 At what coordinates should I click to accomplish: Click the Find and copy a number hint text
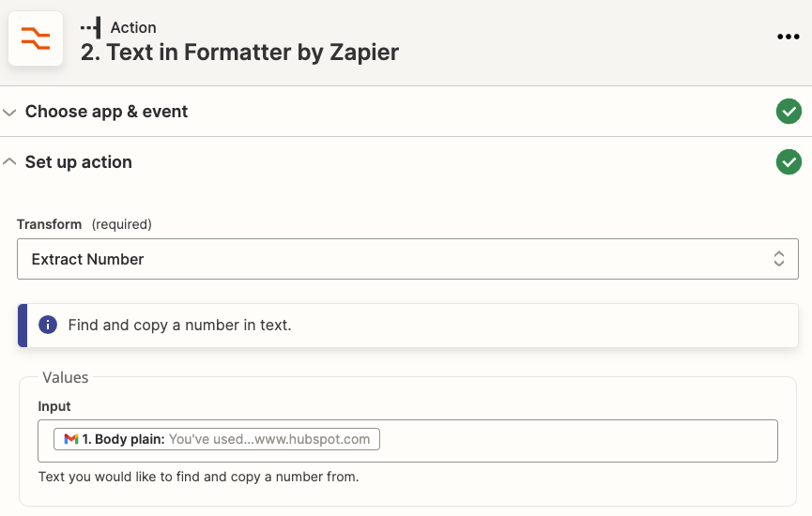click(179, 326)
